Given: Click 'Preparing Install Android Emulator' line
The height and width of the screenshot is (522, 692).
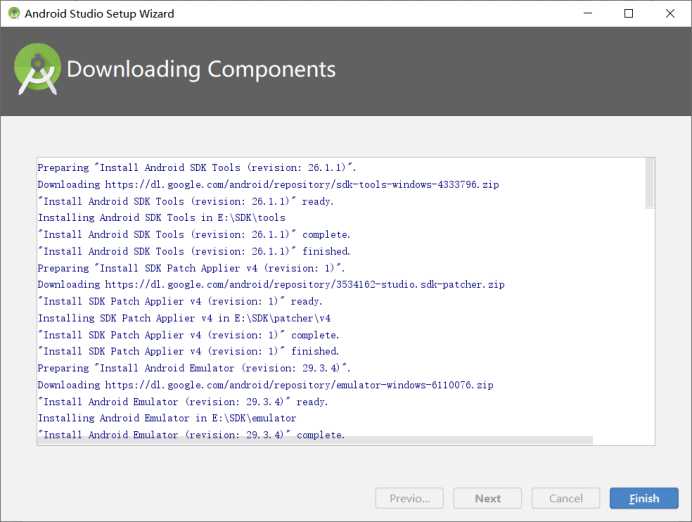Looking at the screenshot, I should 194,368.
